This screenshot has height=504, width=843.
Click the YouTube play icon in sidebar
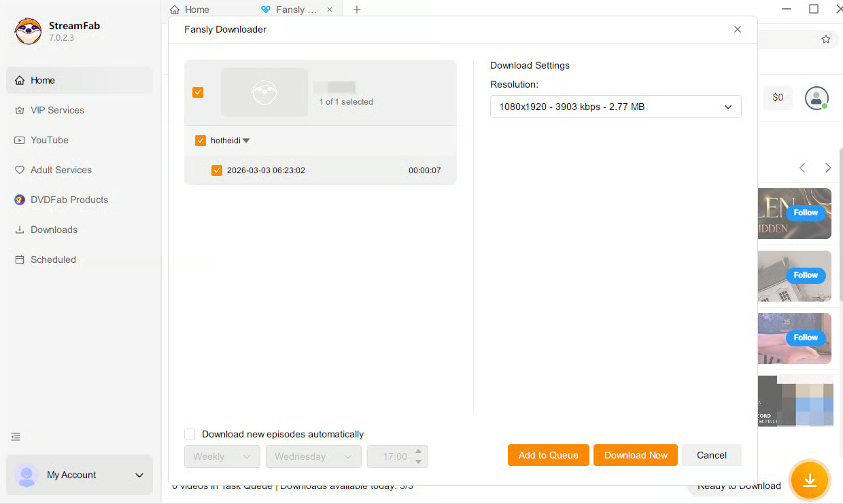point(20,140)
